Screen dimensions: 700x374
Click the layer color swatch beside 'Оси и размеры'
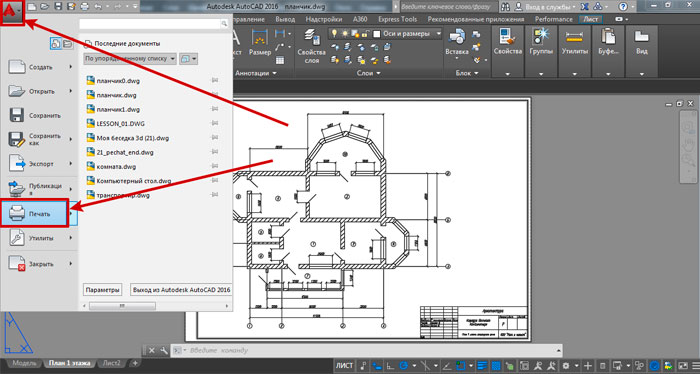coord(377,34)
